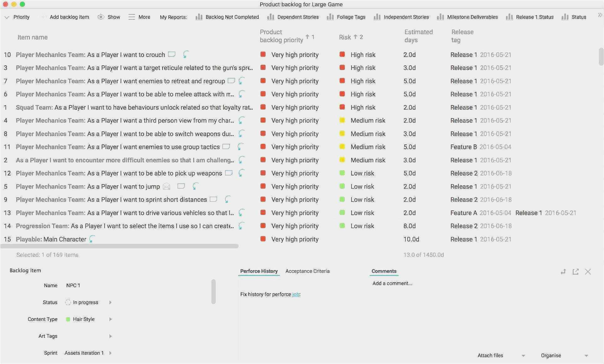
Task: Switch to the Acceptance Criteria tab
Action: [x=307, y=271]
